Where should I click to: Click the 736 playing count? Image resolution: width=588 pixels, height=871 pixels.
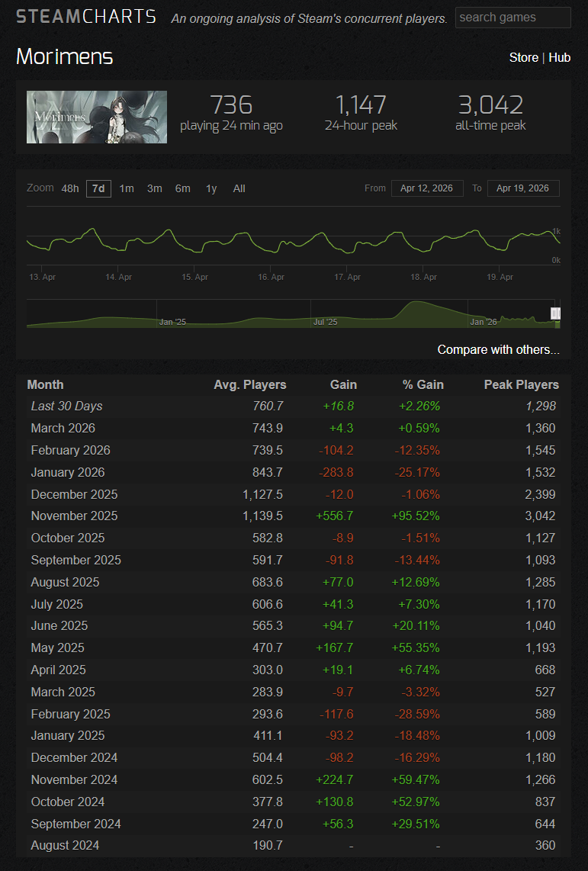231,104
